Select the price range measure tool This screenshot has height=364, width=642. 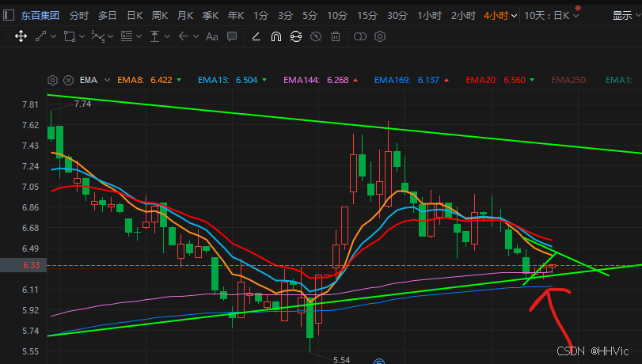[x=154, y=36]
